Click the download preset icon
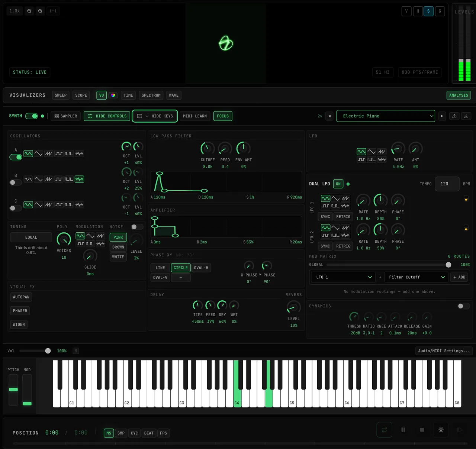The height and width of the screenshot is (449, 476). tap(466, 116)
